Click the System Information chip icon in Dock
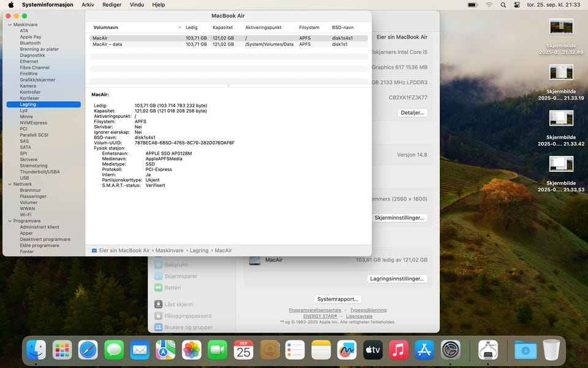Screen dimensions: 588x368 (x=488, y=350)
